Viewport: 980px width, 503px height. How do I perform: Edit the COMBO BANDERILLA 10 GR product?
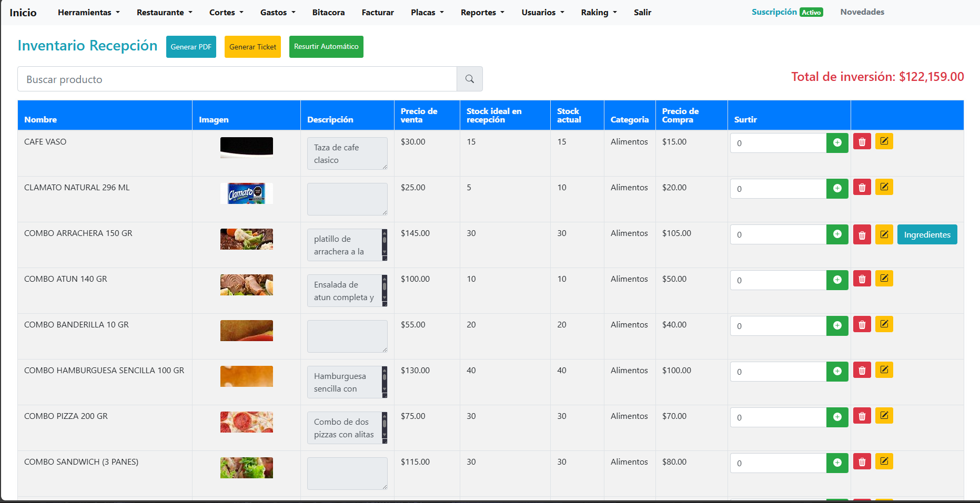click(884, 324)
